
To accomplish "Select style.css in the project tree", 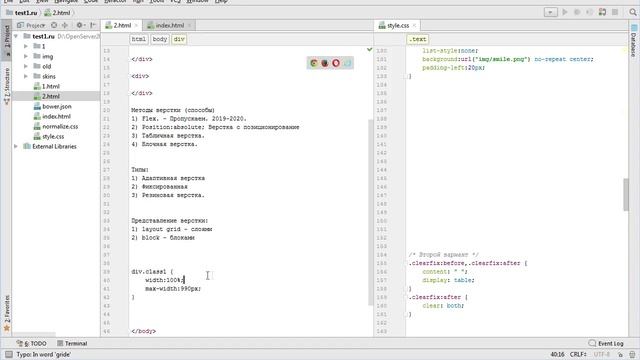I will tap(53, 136).
